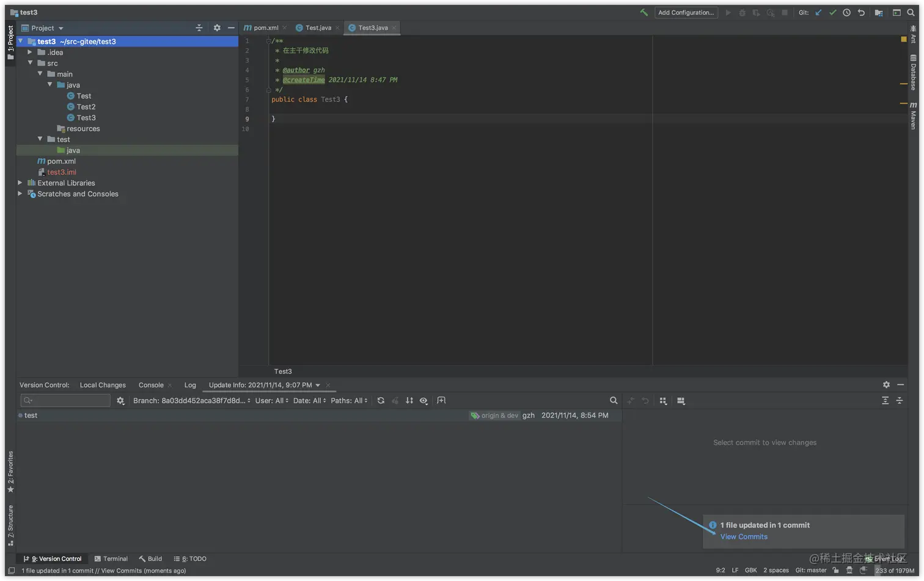Select Test2 class in project tree
The height and width of the screenshot is (581, 924).
click(x=86, y=107)
